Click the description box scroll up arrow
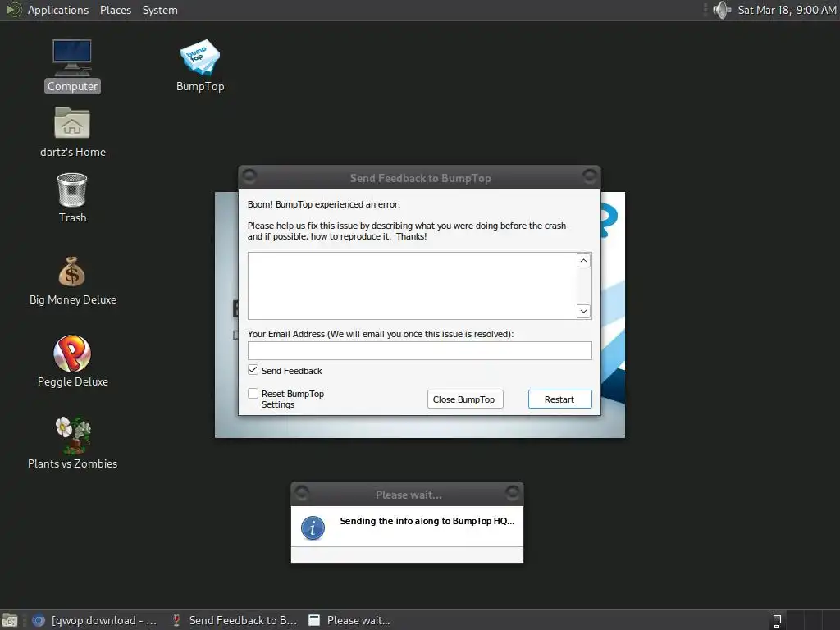Image resolution: width=840 pixels, height=630 pixels. (x=583, y=260)
